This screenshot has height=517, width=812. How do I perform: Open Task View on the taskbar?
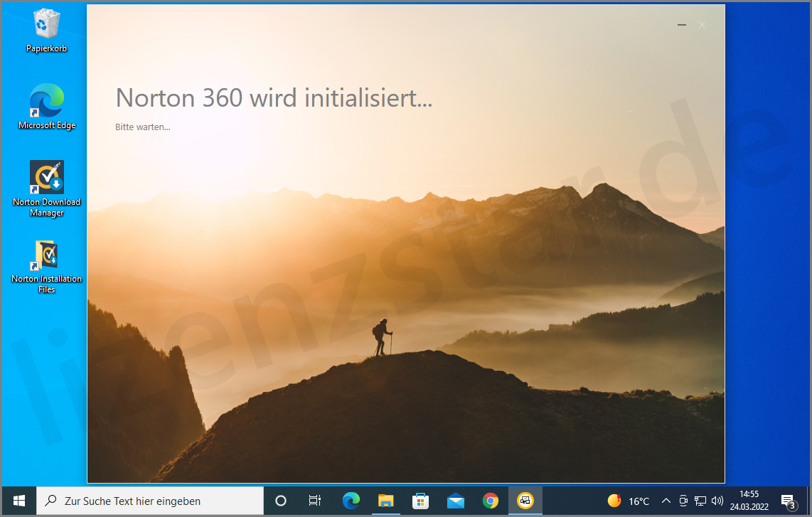[x=314, y=501]
